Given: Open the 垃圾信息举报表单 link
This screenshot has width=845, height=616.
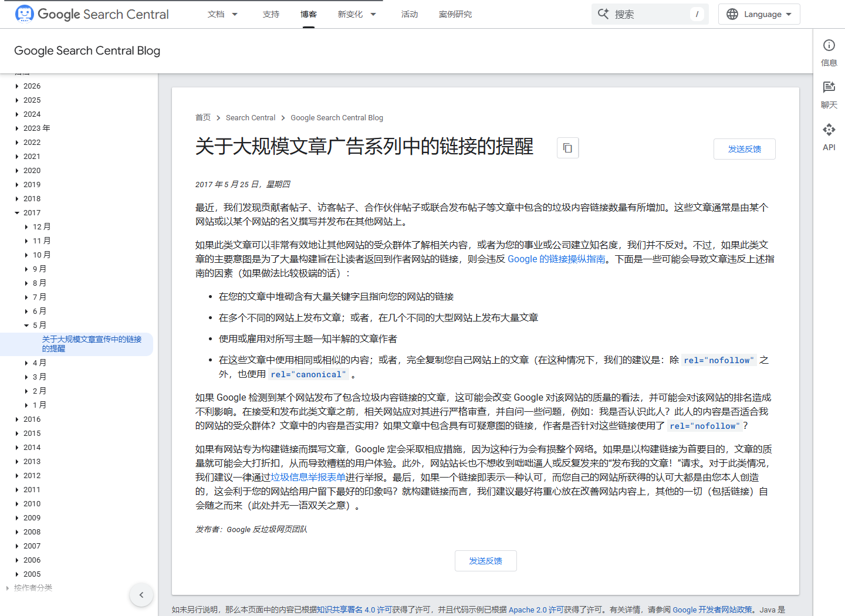Looking at the screenshot, I should (x=308, y=478).
